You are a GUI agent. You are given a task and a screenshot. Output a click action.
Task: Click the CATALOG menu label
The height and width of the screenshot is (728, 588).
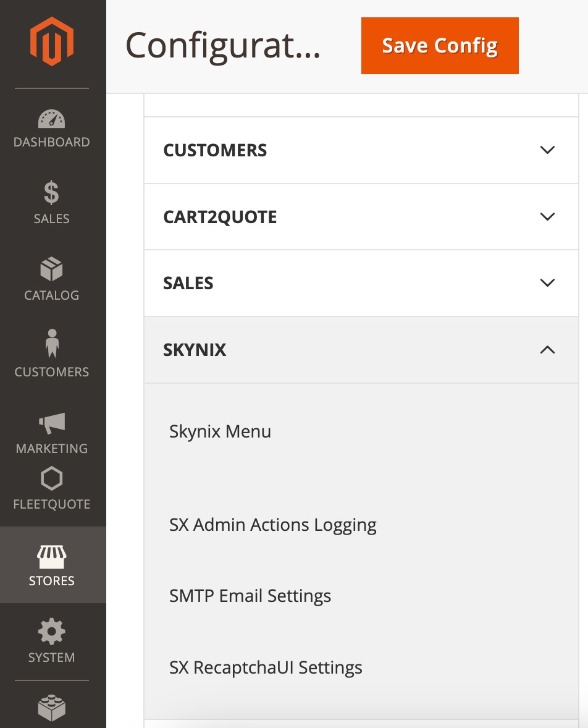51,295
